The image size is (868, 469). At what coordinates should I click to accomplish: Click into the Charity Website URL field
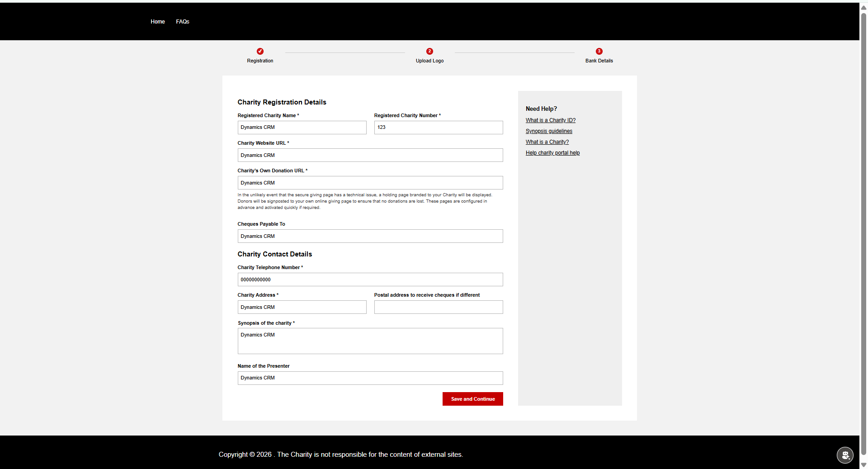[370, 155]
